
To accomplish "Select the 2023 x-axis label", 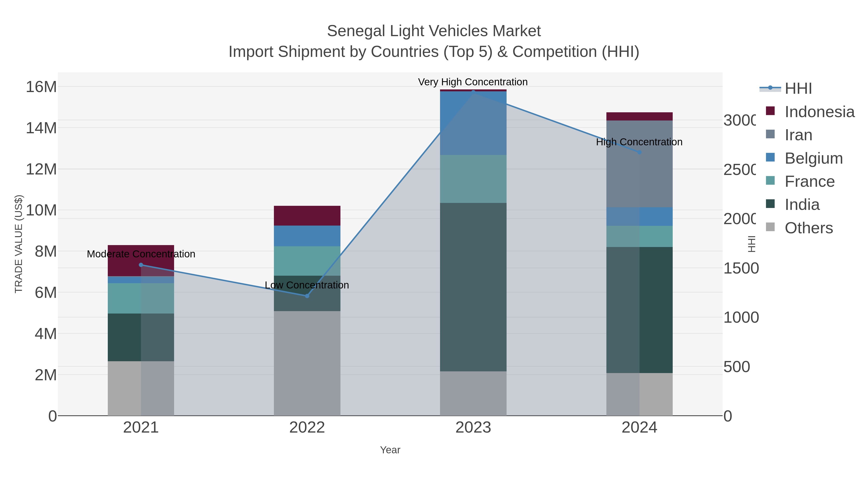I will pos(473,428).
